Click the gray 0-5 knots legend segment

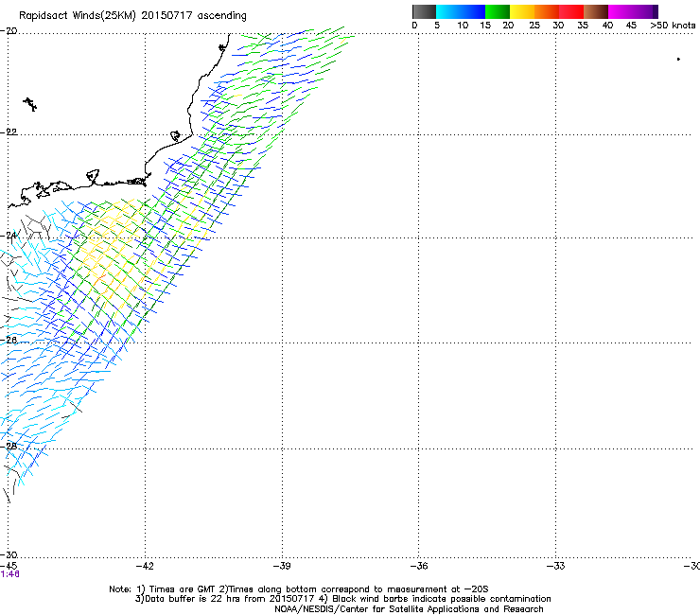(424, 11)
